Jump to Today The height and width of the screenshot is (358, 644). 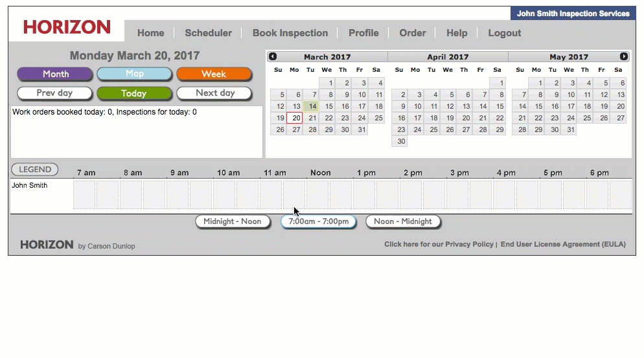pos(133,93)
